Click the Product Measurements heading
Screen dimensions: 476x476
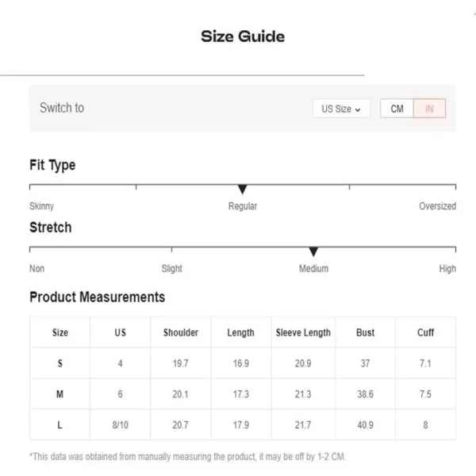point(97,297)
